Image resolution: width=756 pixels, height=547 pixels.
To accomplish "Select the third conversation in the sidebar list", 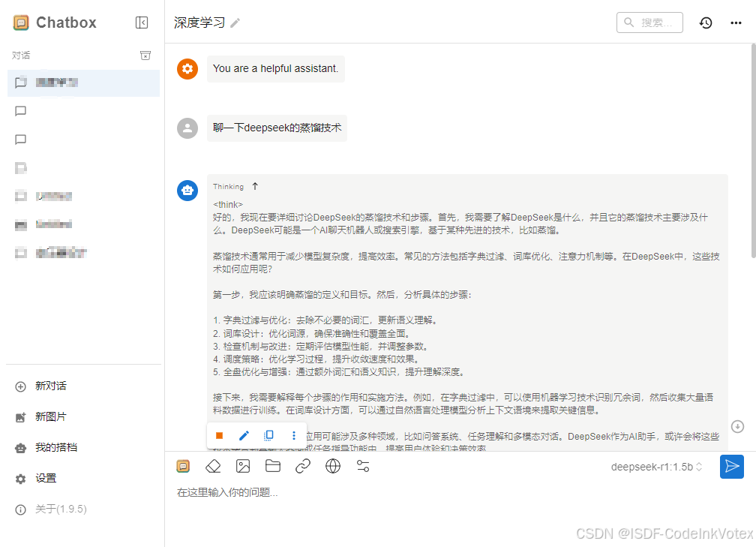I will [x=83, y=140].
